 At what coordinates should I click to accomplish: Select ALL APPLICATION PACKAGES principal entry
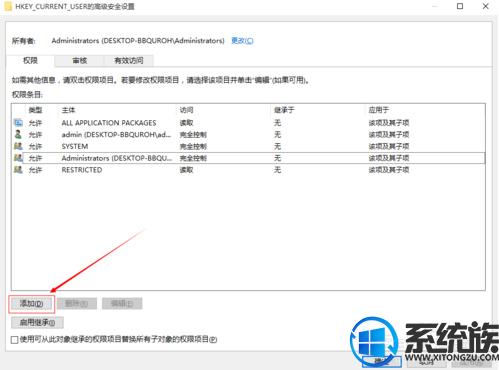click(109, 123)
